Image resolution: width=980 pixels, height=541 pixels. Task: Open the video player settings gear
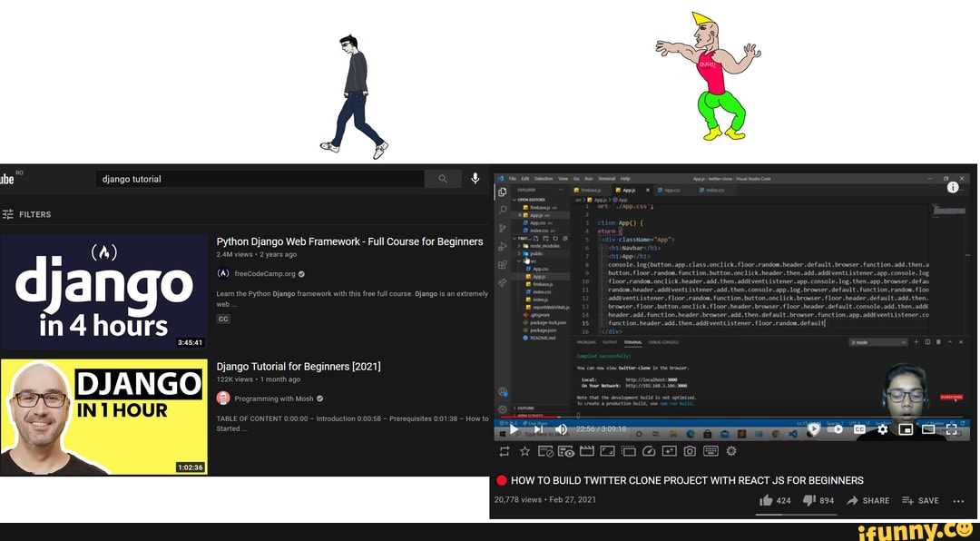pyautogui.click(x=882, y=429)
